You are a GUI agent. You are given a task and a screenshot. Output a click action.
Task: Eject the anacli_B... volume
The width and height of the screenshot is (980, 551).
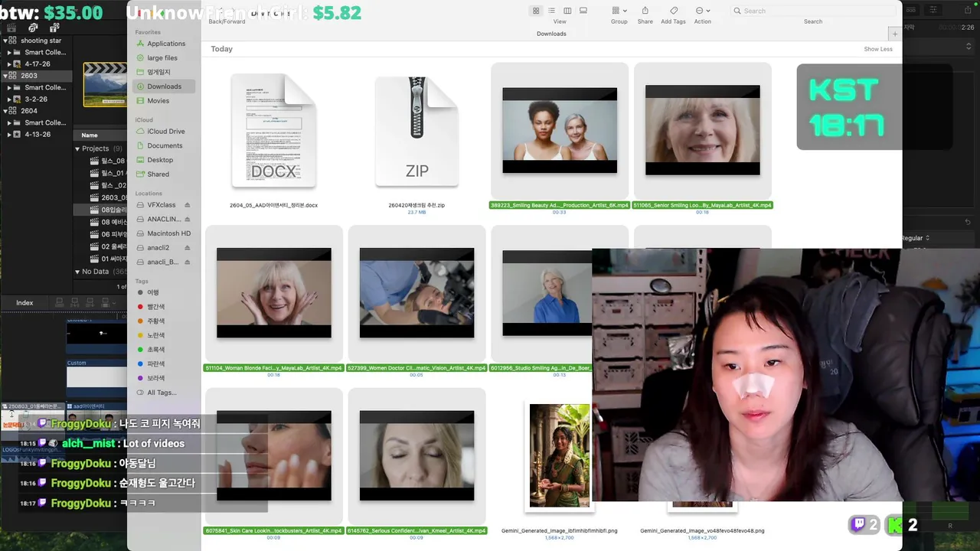187,262
